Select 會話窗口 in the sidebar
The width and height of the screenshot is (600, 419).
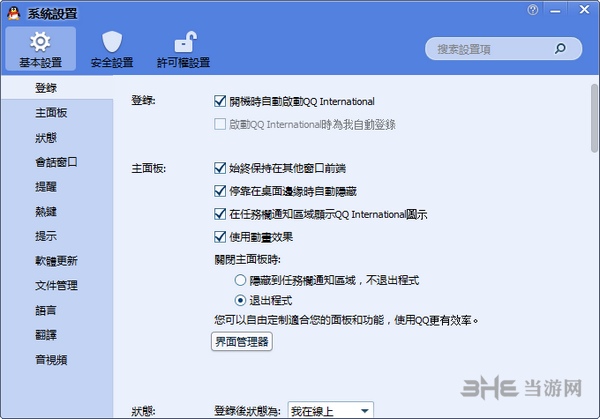click(x=57, y=162)
